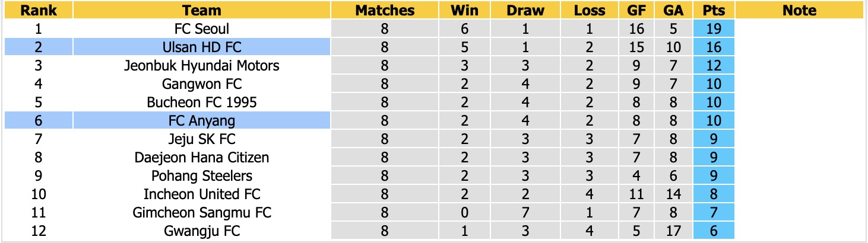Screen dimensions: 868x243
Task: Open the FC Seoul team name
Action: pyautogui.click(x=202, y=28)
